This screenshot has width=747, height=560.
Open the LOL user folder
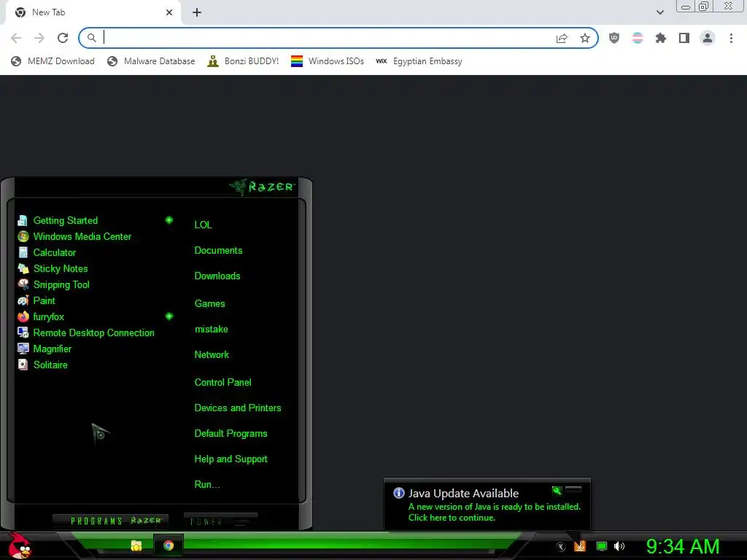(203, 225)
